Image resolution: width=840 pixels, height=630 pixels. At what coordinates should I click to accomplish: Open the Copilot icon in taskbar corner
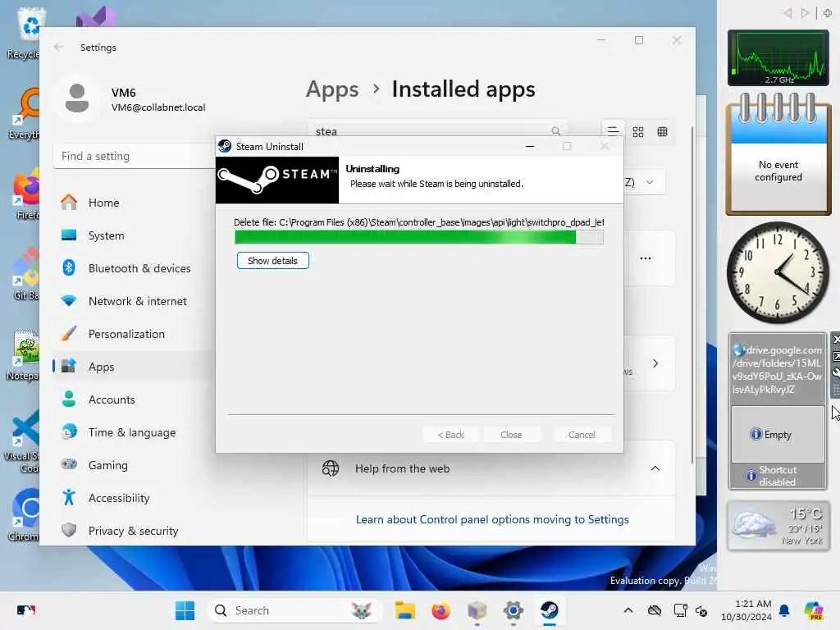coord(814,610)
